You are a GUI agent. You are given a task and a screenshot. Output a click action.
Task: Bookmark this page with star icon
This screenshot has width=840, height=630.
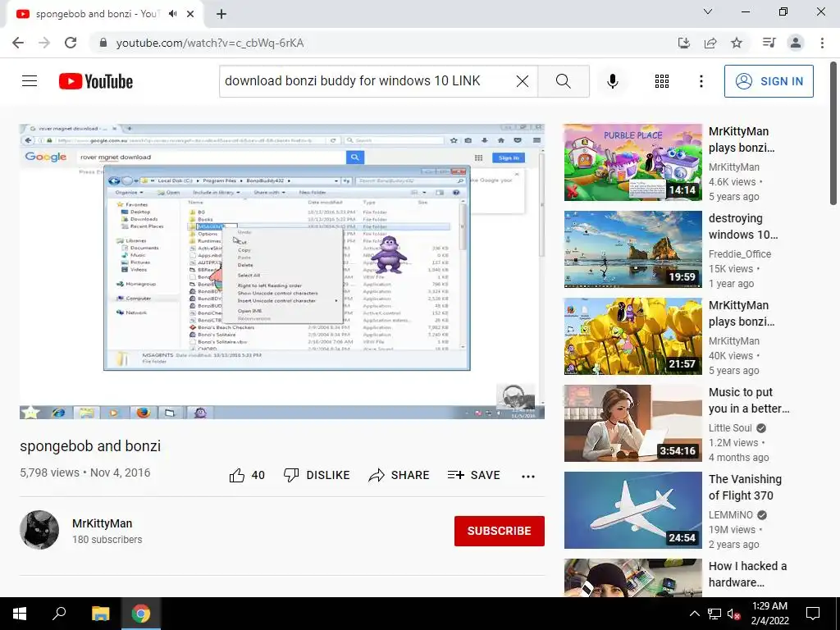pyautogui.click(x=737, y=43)
